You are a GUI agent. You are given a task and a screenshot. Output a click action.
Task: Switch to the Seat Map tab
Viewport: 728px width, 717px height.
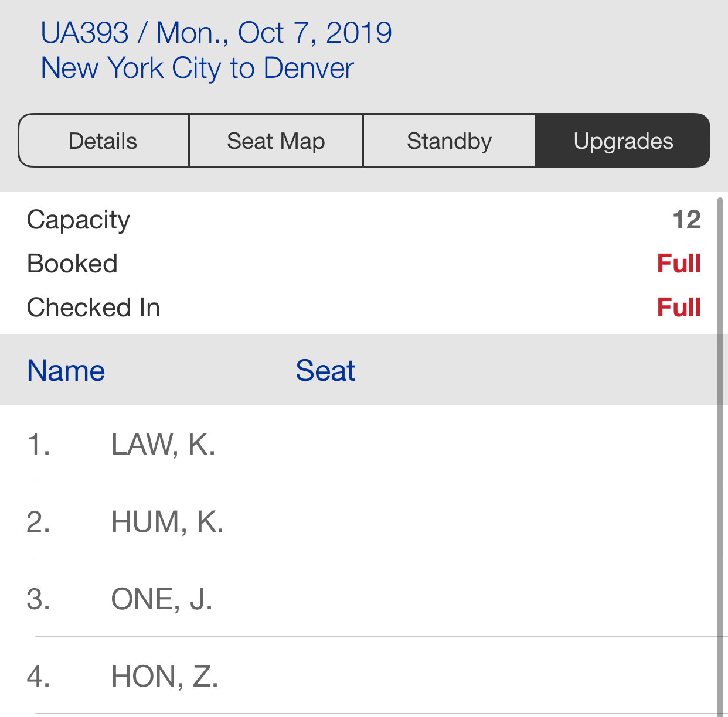pos(275,141)
